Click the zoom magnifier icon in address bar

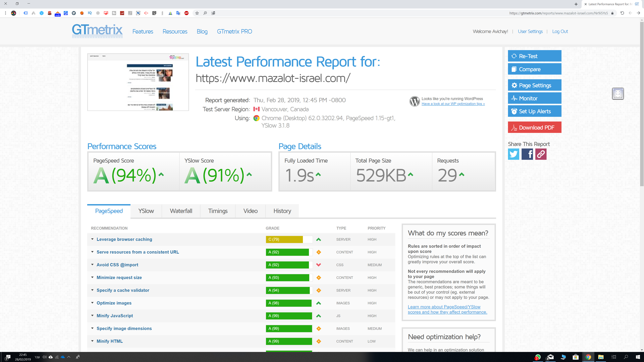205,13
